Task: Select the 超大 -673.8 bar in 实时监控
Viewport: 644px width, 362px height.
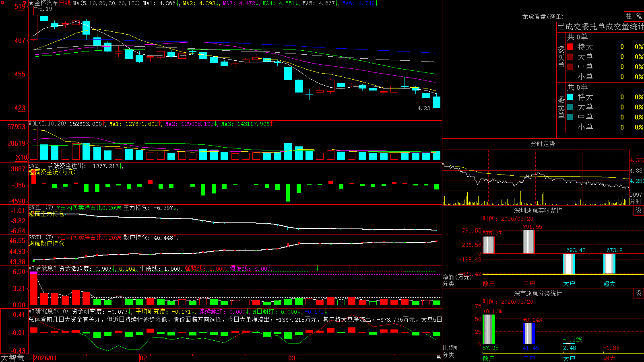Action: pos(609,264)
